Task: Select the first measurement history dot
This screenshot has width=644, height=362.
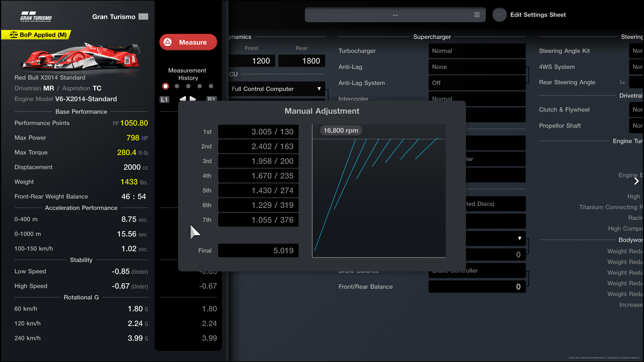Action: 166,86
